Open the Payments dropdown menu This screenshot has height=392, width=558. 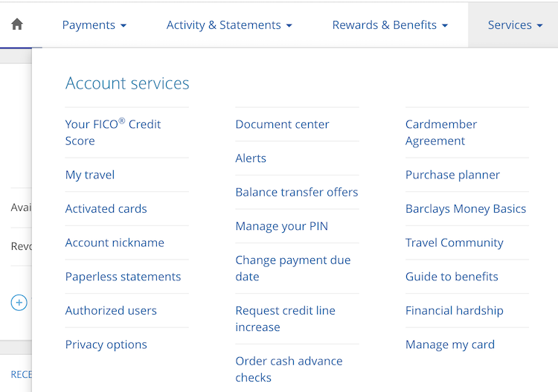pos(94,25)
